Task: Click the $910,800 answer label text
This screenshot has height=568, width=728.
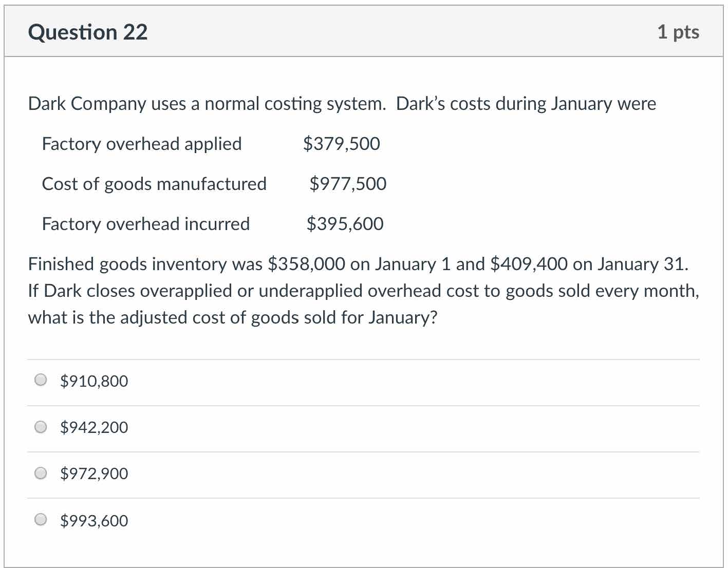Action: [94, 381]
